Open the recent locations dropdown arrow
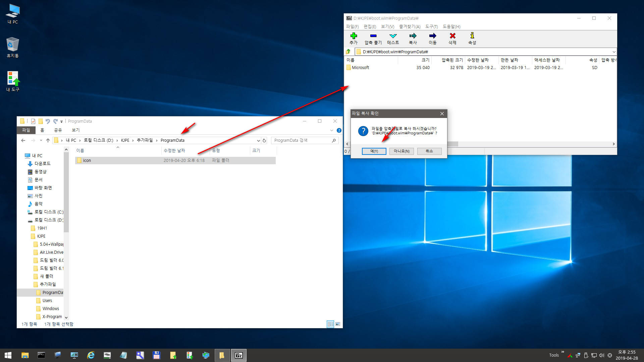Screen dimensions: 644x362 coord(41,140)
